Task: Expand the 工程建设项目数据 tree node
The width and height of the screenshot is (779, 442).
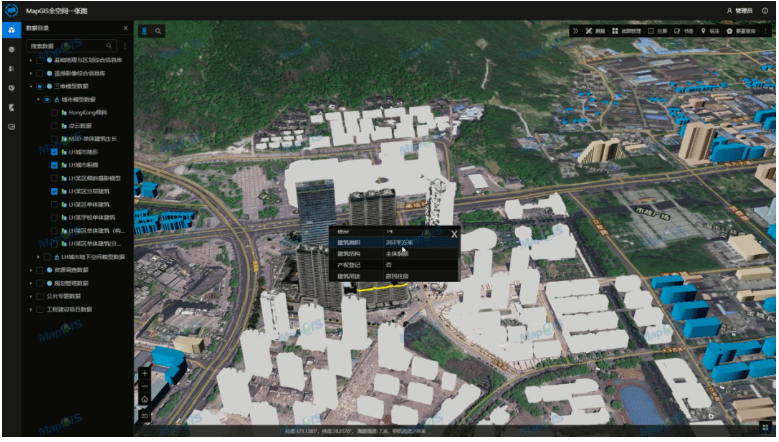Action: (x=29, y=309)
